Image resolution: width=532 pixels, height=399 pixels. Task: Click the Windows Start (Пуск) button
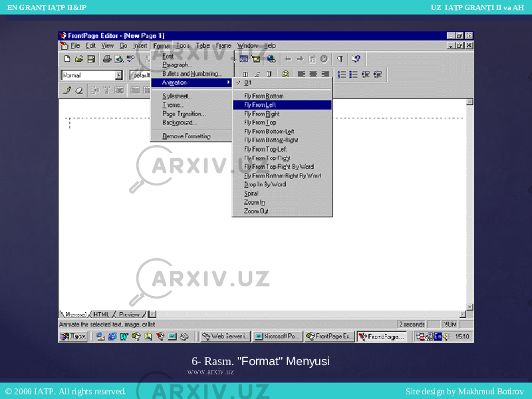(x=74, y=336)
